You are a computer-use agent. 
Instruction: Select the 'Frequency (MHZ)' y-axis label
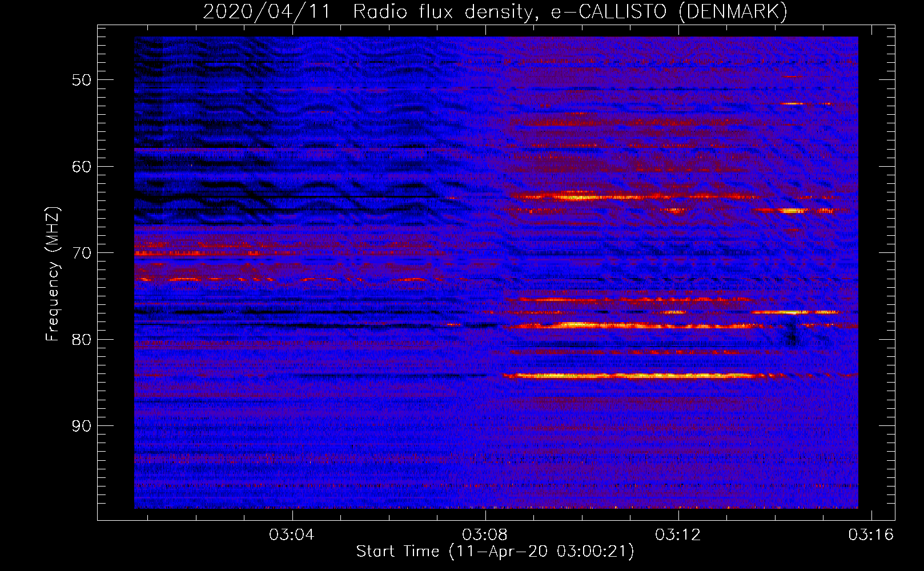coord(53,274)
